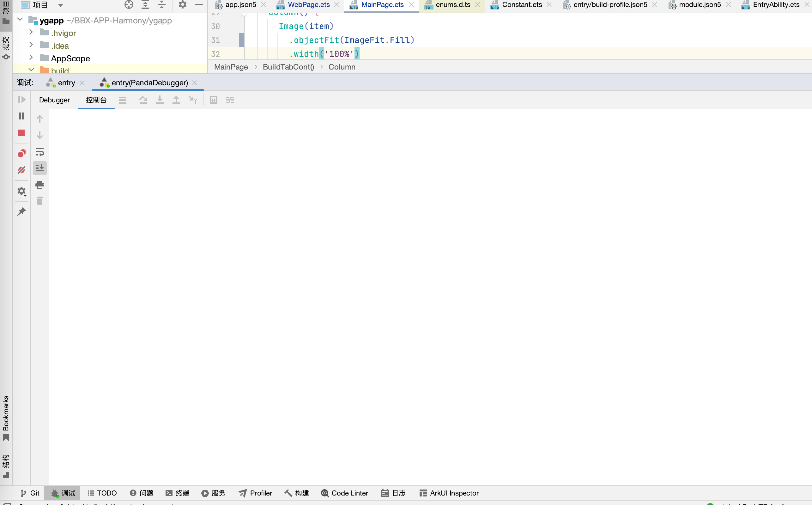Resume program from the debug sidebar

(22, 100)
